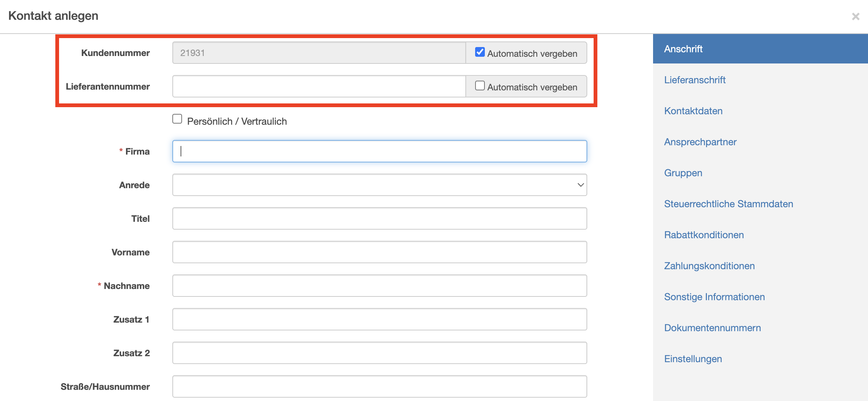
Task: Enable Automatisch vergeben for Lieferantennummer
Action: click(480, 86)
